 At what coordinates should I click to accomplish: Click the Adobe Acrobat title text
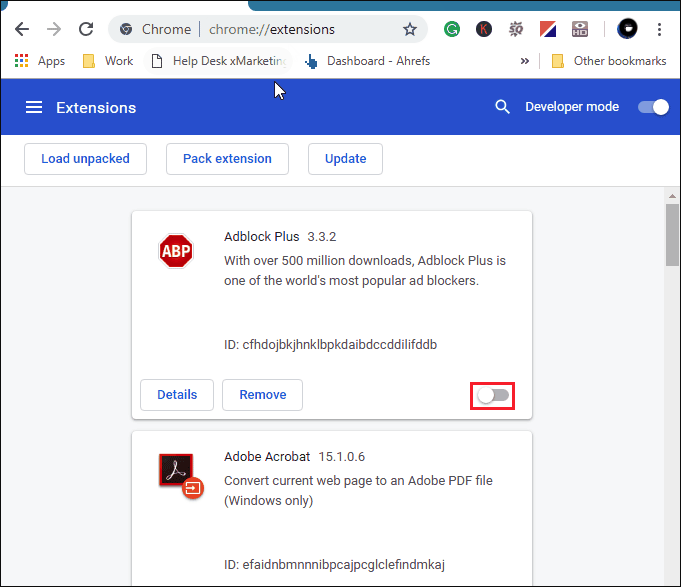pos(267,457)
